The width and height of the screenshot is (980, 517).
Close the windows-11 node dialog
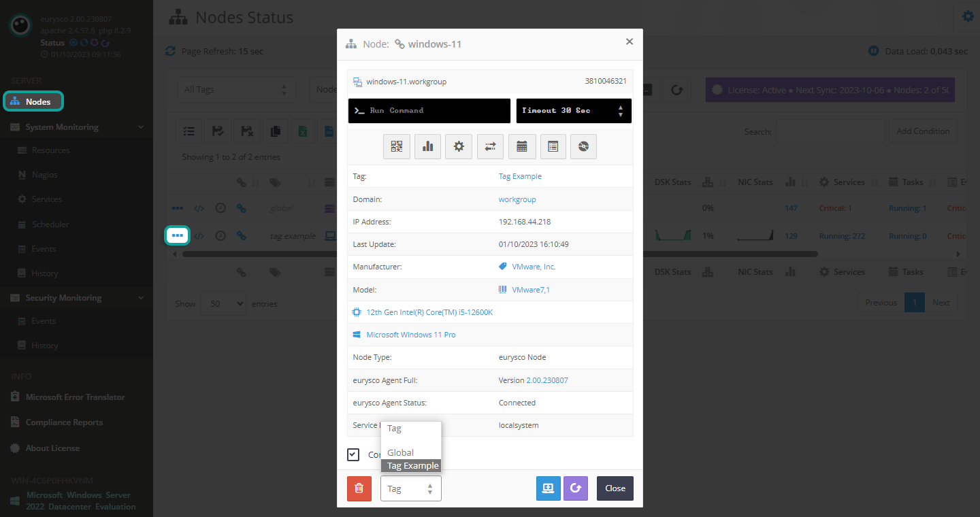click(615, 488)
